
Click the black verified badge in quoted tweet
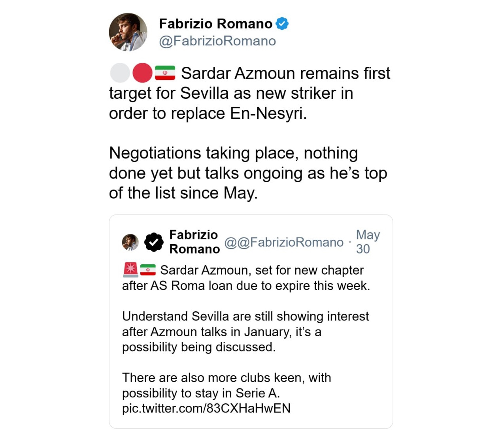click(154, 242)
